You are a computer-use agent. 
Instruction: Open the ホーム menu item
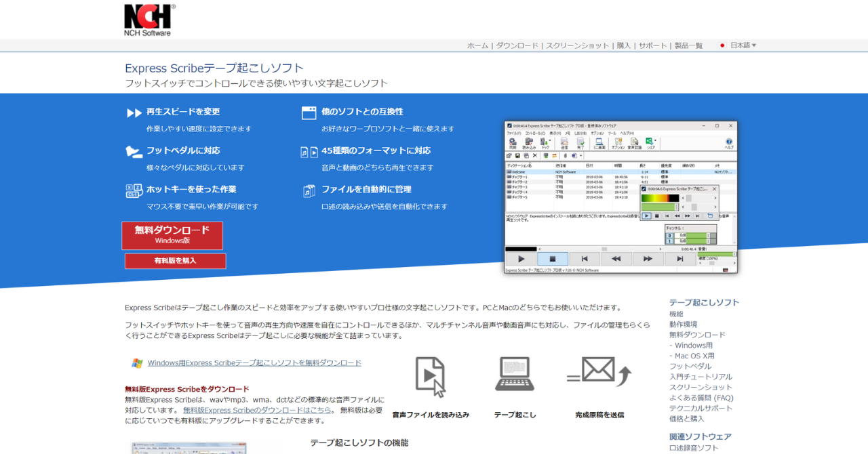tap(477, 45)
